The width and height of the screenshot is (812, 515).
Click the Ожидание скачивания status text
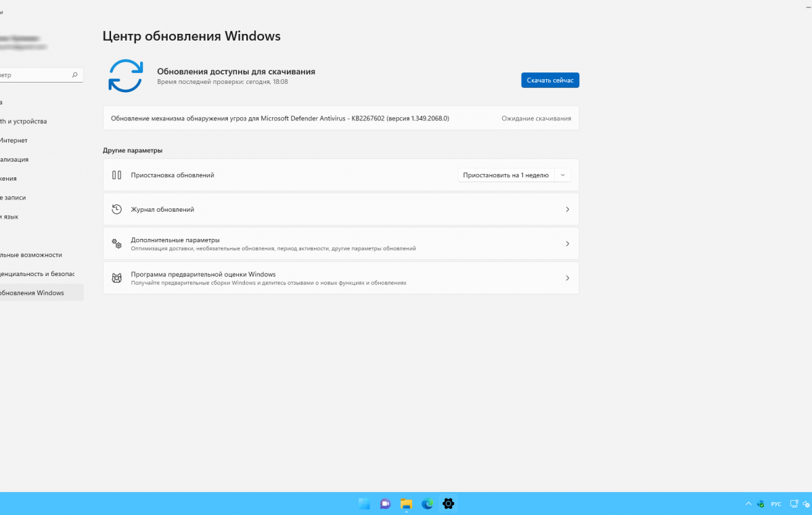(536, 118)
